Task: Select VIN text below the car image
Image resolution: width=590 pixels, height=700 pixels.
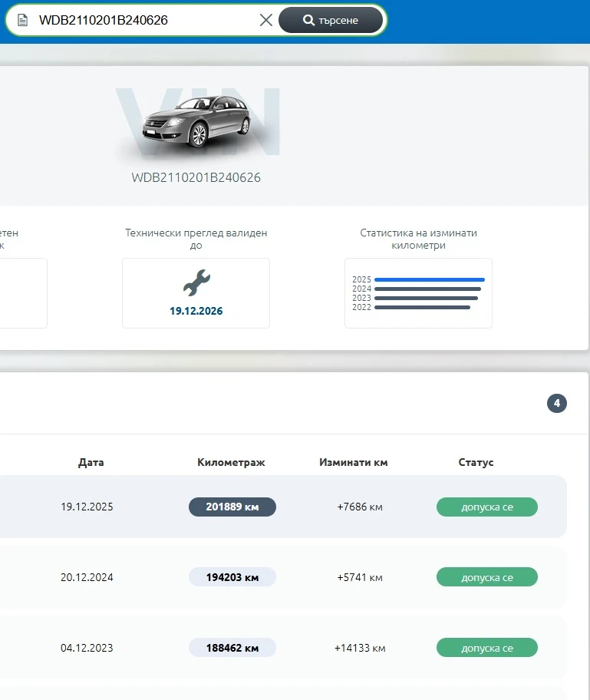Action: pos(196,177)
